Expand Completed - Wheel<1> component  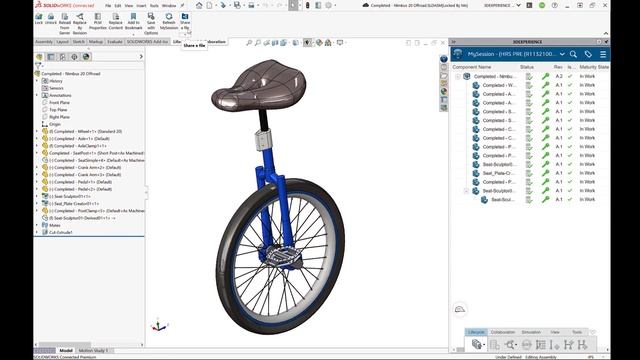[37, 131]
